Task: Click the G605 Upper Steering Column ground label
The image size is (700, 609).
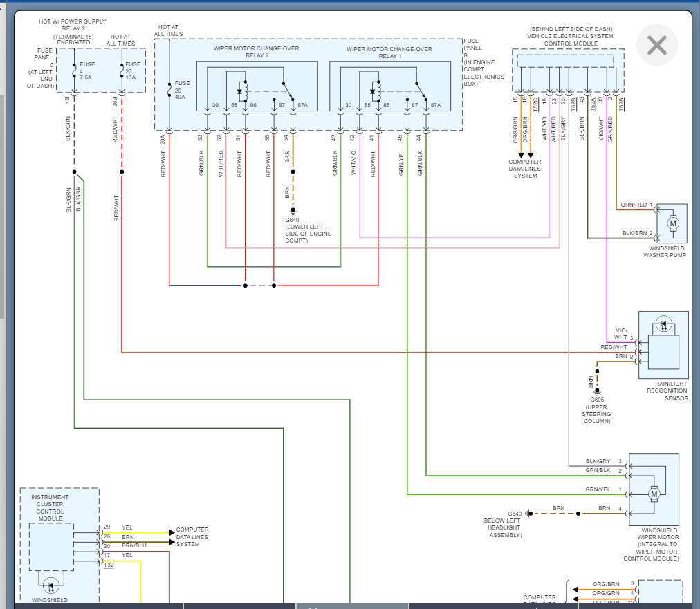Action: click(x=597, y=411)
